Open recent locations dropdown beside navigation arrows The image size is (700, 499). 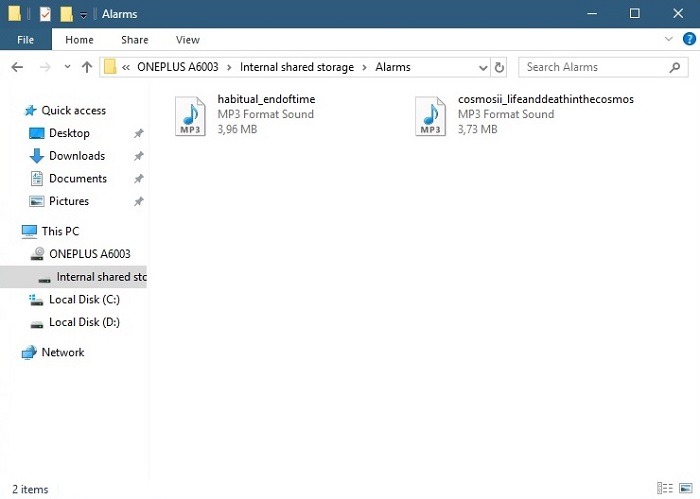(66, 67)
